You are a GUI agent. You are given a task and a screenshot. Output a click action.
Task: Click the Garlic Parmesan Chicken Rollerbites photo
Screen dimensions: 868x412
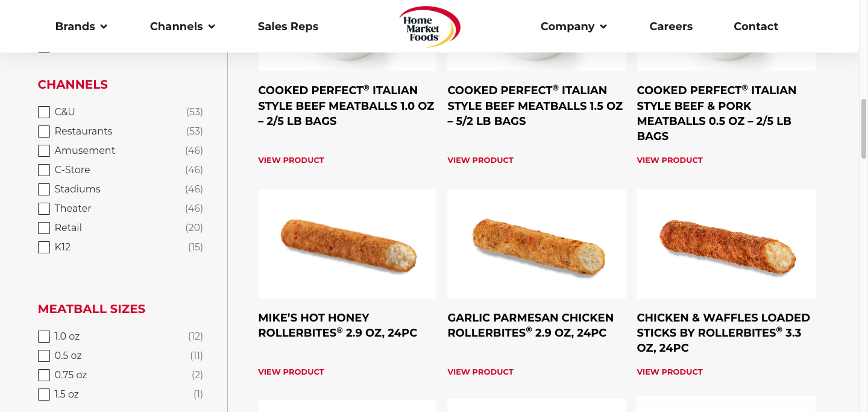click(536, 244)
